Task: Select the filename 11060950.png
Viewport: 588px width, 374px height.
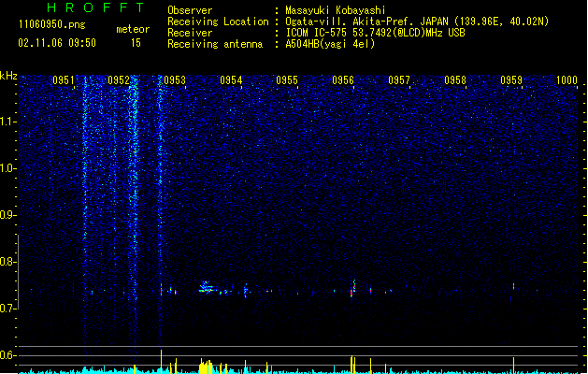Action: pyautogui.click(x=51, y=25)
